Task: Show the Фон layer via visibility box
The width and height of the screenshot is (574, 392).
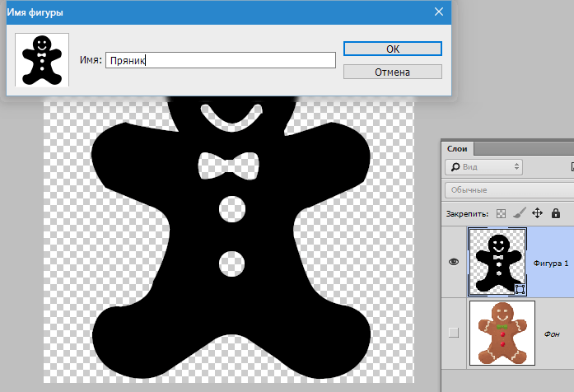Action: point(453,333)
